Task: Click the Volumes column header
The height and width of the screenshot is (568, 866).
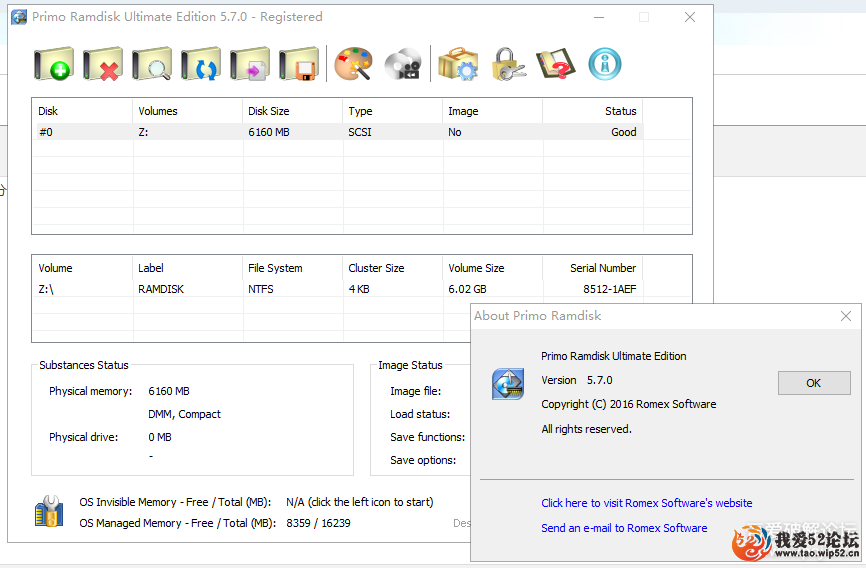Action: tap(188, 111)
